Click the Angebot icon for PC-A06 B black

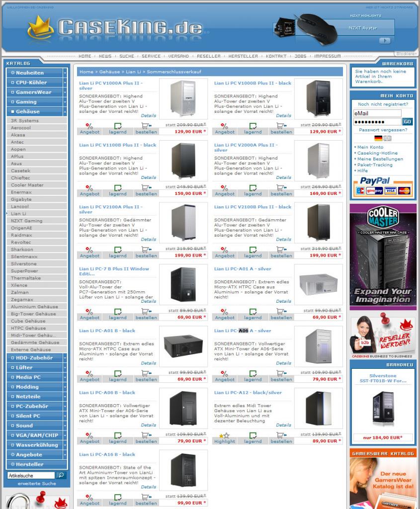click(89, 435)
